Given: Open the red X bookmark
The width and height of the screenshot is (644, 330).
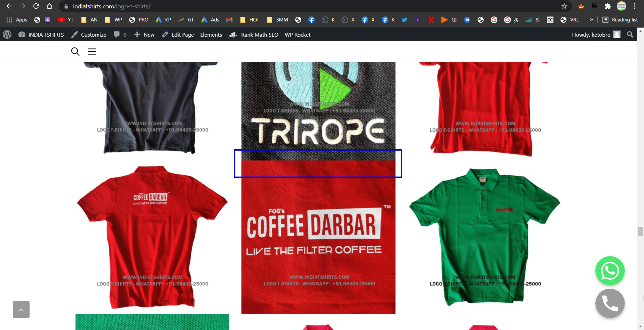Looking at the screenshot, I should [x=431, y=20].
